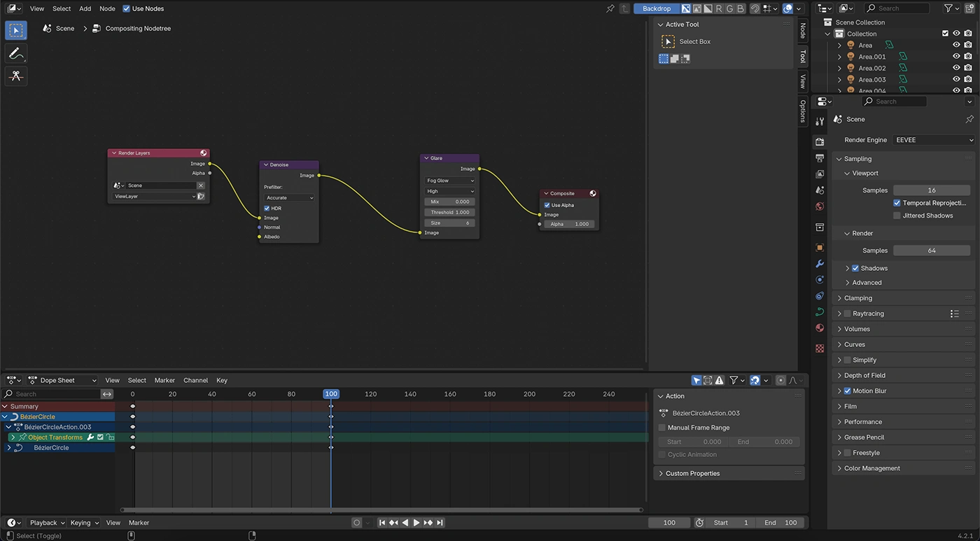
Task: Expand the Color Management panel
Action: click(871, 468)
